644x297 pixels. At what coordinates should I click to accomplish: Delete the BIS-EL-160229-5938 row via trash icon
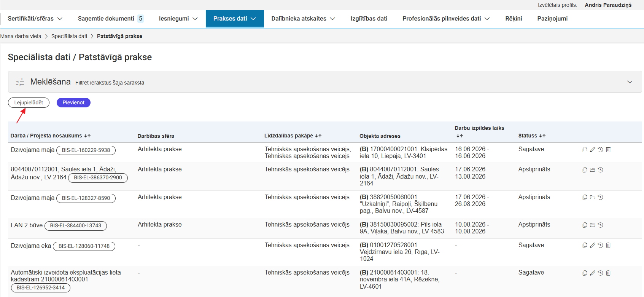point(608,150)
